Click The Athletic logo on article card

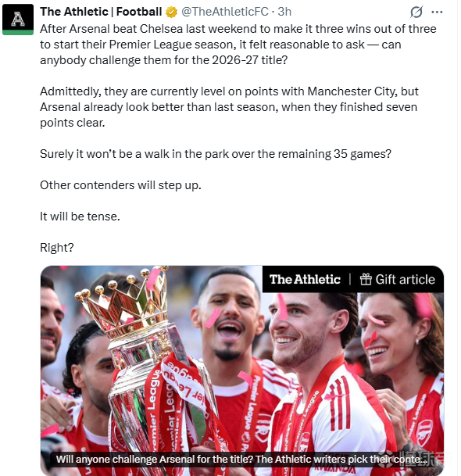point(305,279)
